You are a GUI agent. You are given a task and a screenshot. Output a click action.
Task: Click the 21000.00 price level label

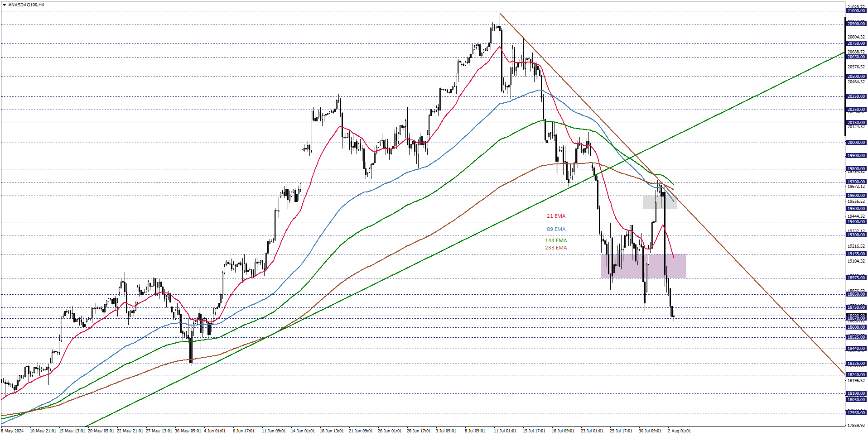coord(856,11)
